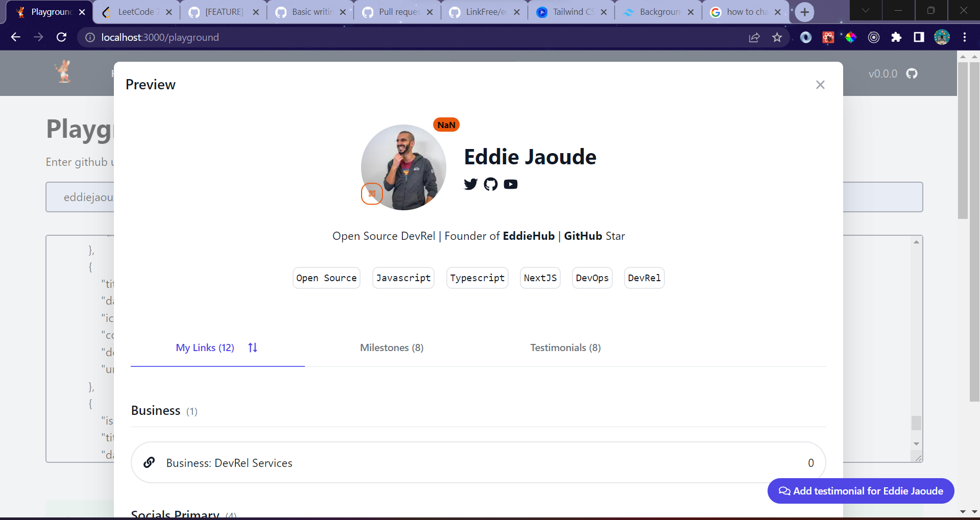Click the speech bubble icon on testimonial button
This screenshot has width=980, height=520.
click(x=784, y=490)
